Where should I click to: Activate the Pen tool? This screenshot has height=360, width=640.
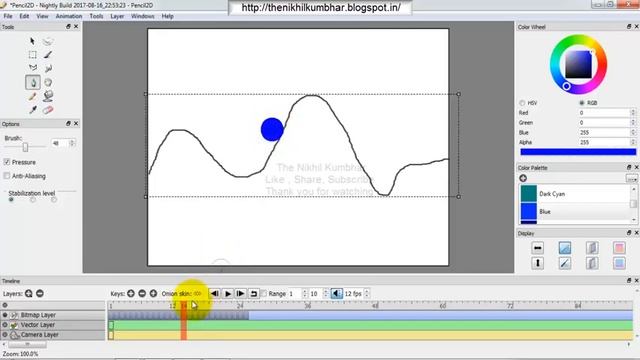tap(33, 82)
